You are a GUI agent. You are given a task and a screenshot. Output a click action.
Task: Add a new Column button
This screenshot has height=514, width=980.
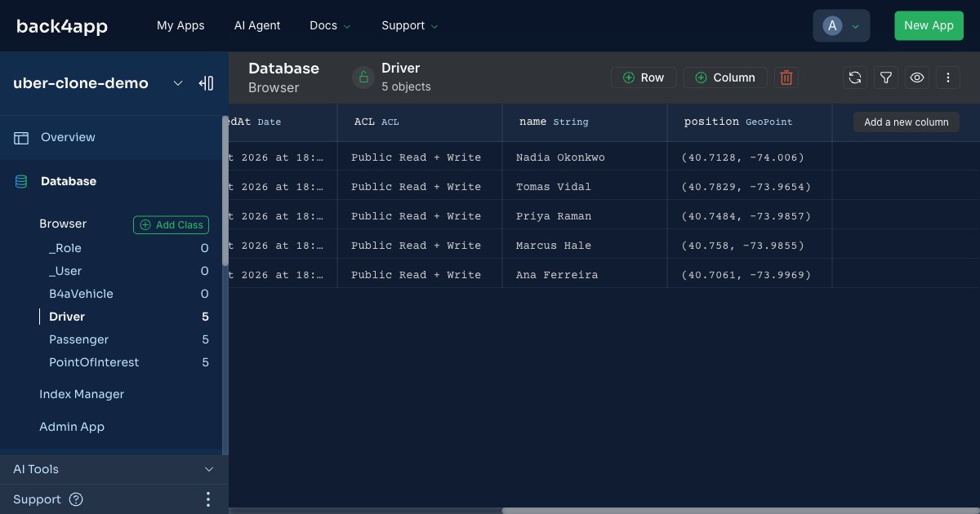click(x=725, y=78)
